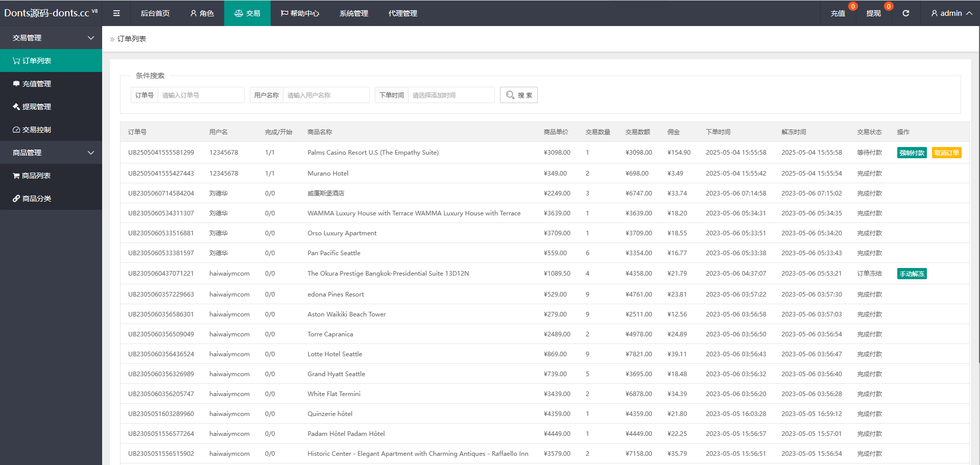Click product name Lotte Hotel Seattle
This screenshot has width=980, height=465.
[334, 354]
